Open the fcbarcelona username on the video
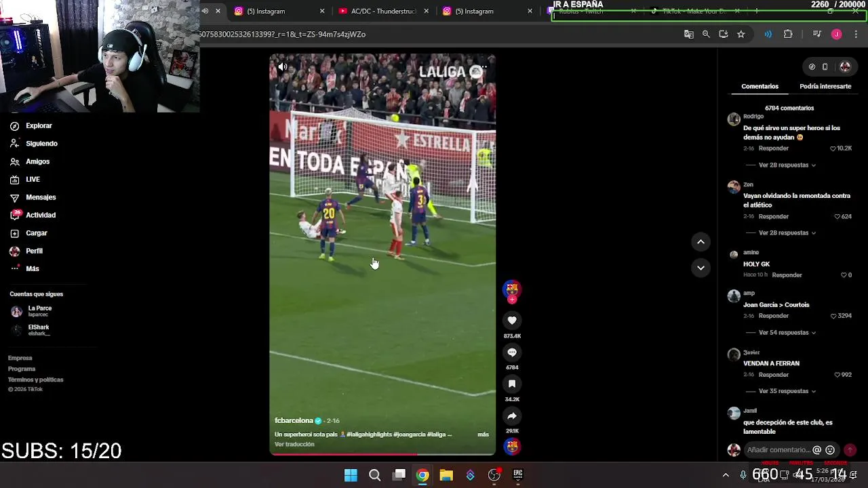 pyautogui.click(x=294, y=421)
